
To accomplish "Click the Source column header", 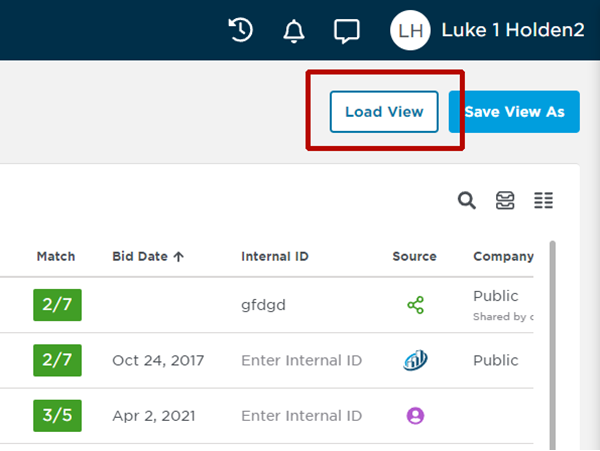I will tap(414, 256).
